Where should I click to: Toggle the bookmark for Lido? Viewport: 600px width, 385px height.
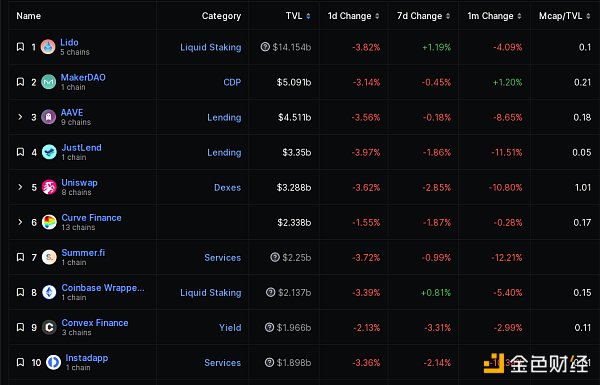click(x=20, y=47)
